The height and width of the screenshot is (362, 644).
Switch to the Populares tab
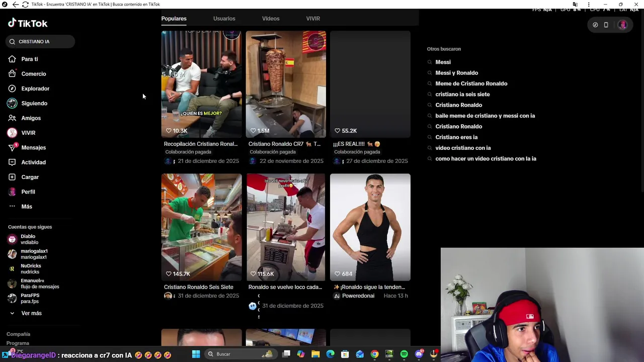(174, 19)
